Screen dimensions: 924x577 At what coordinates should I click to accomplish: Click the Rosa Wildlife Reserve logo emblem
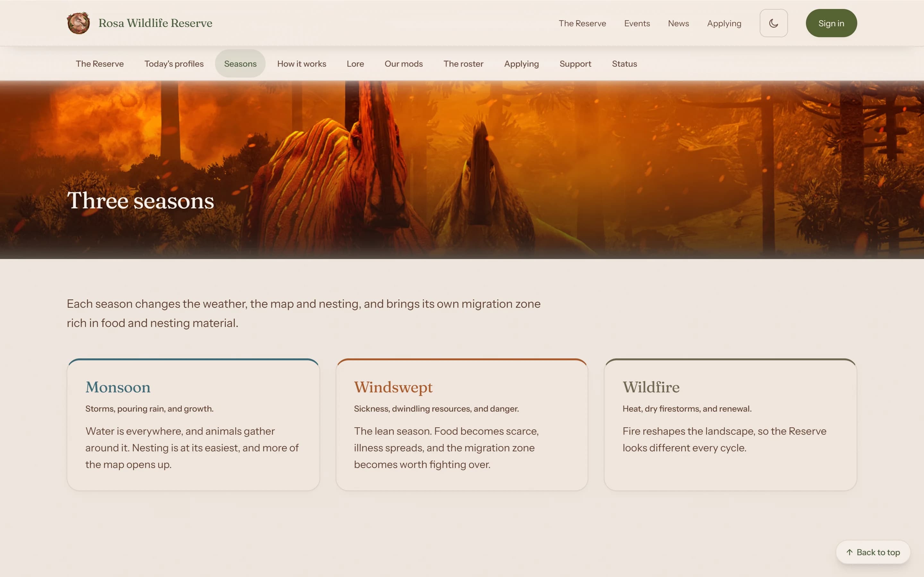coord(78,23)
